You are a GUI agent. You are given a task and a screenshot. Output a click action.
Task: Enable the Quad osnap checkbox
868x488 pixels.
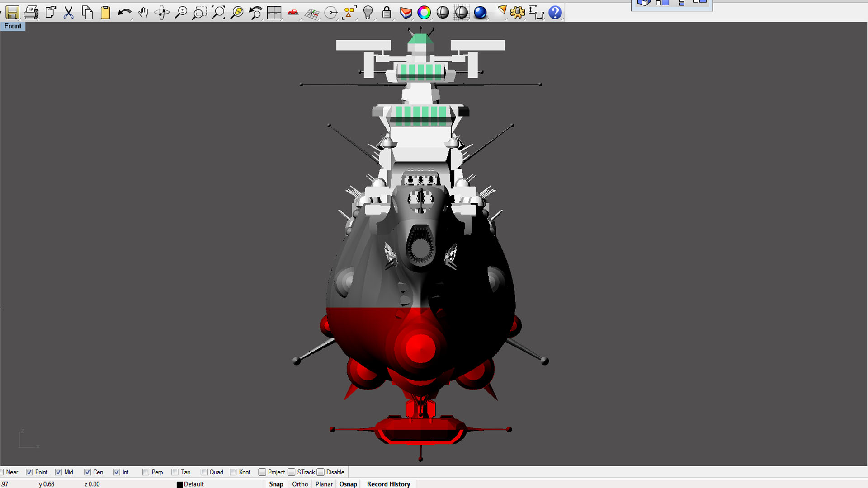[x=204, y=472]
